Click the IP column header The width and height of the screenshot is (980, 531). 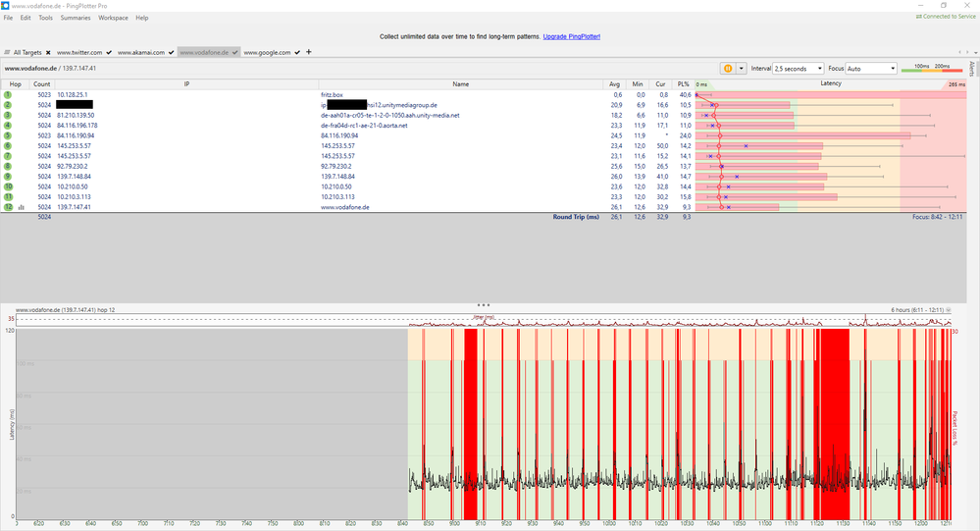pyautogui.click(x=186, y=83)
